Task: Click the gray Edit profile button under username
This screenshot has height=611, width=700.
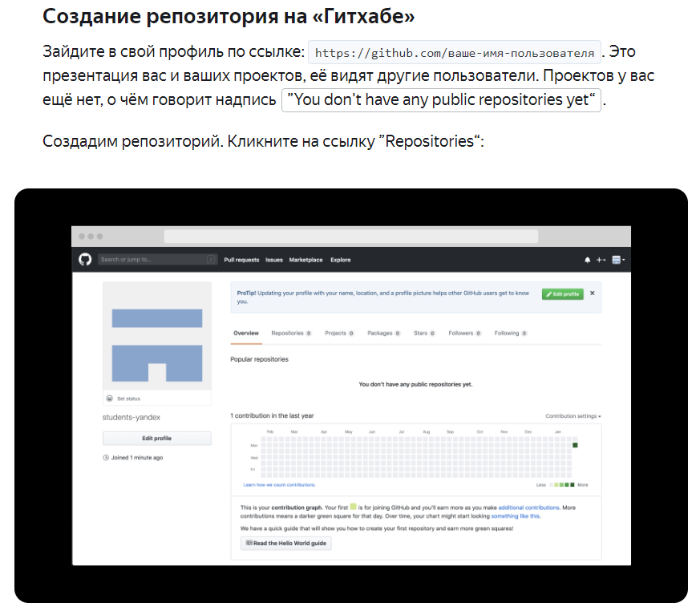Action: (156, 439)
